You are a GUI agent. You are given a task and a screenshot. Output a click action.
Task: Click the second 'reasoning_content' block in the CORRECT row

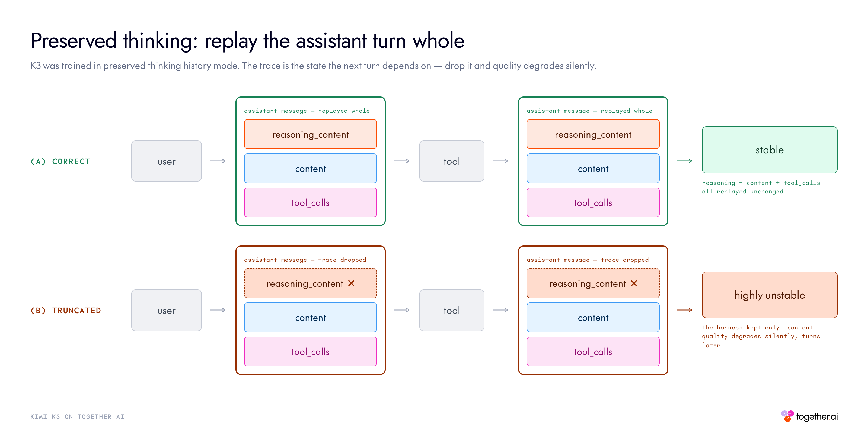[593, 134]
